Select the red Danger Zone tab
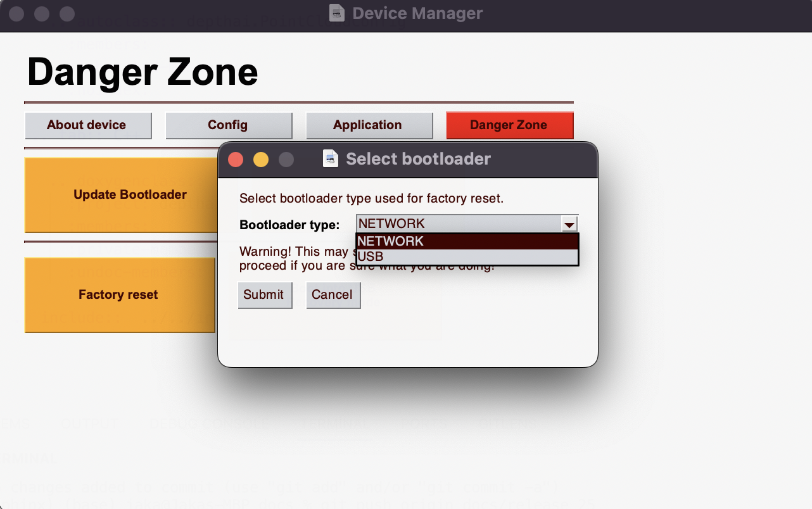This screenshot has height=509, width=812. pos(509,125)
